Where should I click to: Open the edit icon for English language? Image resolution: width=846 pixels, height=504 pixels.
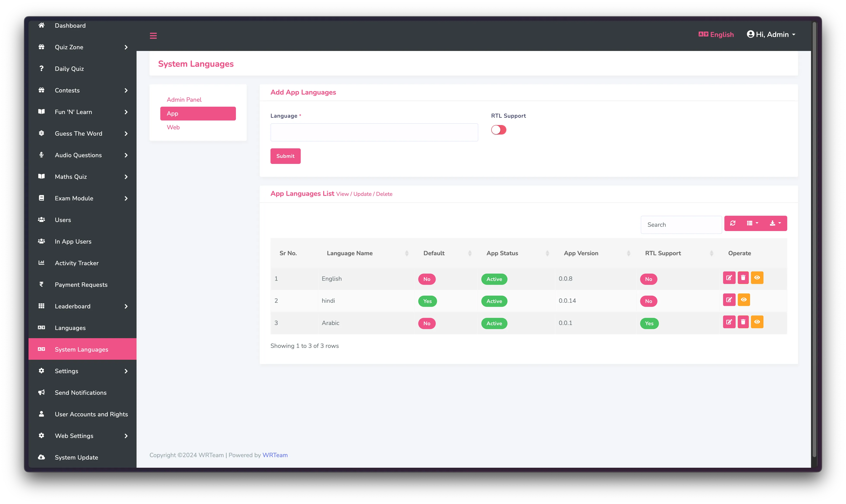click(x=729, y=278)
